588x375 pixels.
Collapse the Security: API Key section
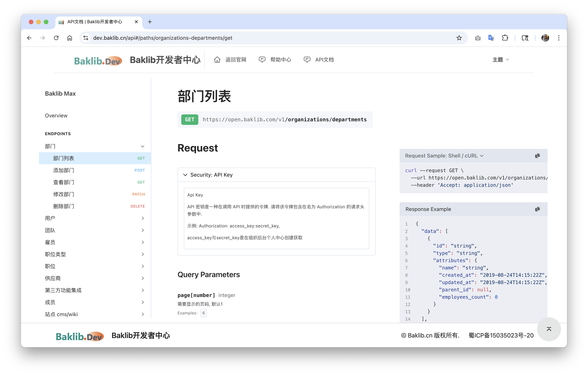[276, 175]
